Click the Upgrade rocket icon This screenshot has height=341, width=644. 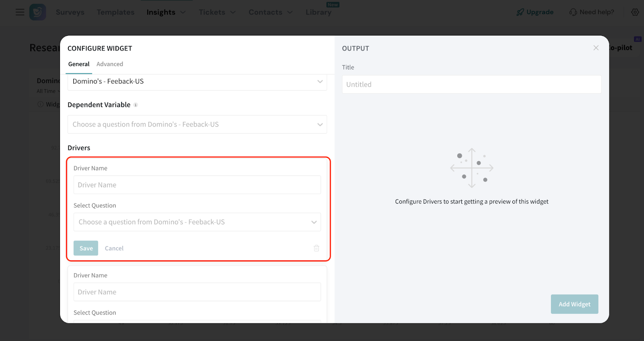(520, 12)
